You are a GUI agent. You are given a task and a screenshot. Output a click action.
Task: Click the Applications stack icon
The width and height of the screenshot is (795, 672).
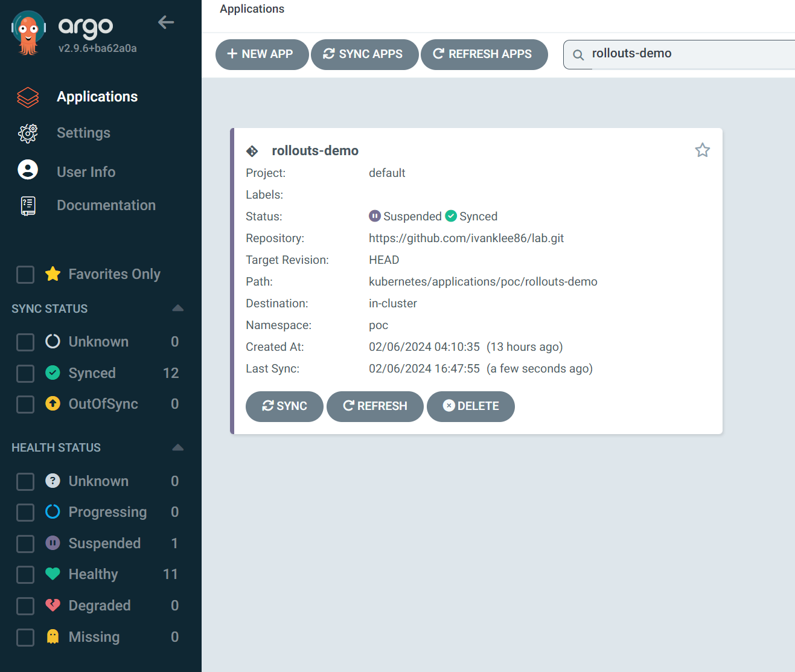[28, 97]
